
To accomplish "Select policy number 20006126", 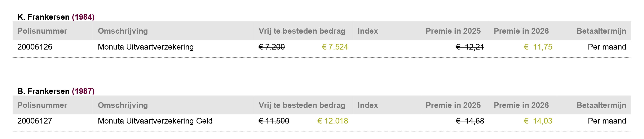I will point(35,47).
